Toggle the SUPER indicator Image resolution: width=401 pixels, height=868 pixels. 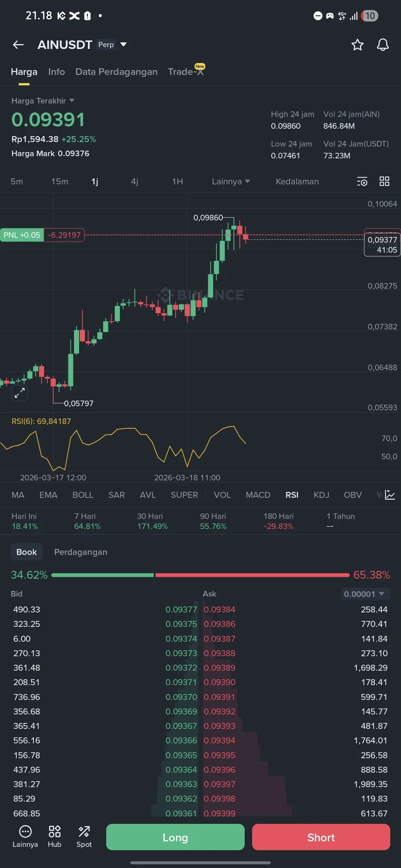pos(184,495)
